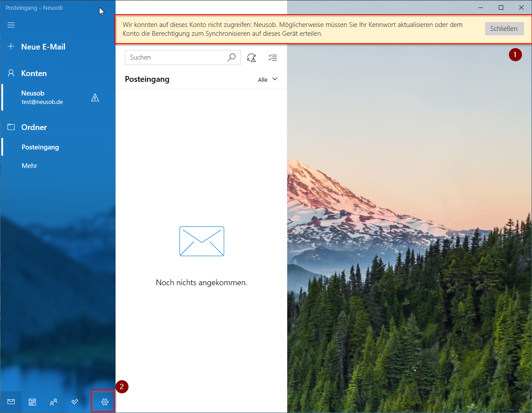Compose with Neue E-Mail
This screenshot has height=413, width=532.
click(x=58, y=47)
